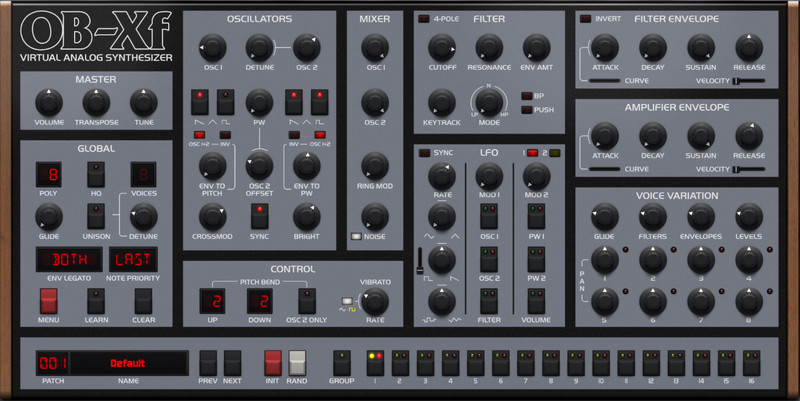
Task: Click the filter Keytrack knob
Action: (x=442, y=103)
